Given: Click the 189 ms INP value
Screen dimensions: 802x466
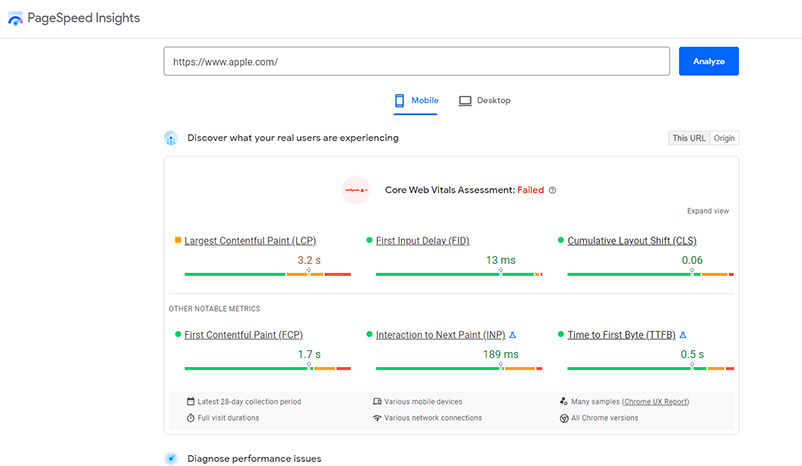Looking at the screenshot, I should point(501,354).
